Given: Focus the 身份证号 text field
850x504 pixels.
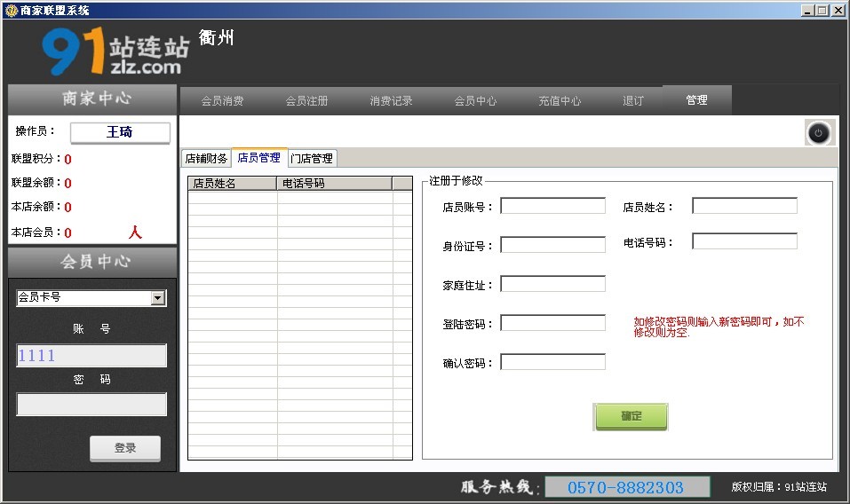Looking at the screenshot, I should pos(552,245).
